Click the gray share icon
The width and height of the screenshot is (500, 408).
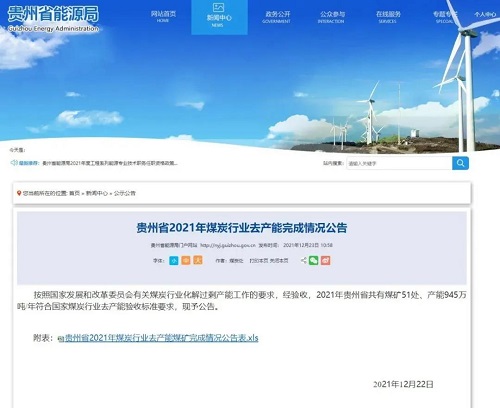tap(304, 260)
